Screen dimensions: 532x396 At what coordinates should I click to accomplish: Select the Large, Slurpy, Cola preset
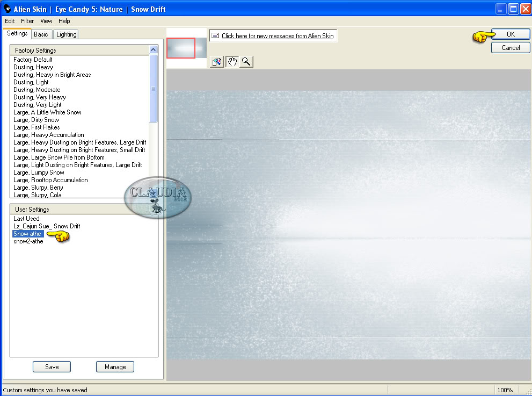[38, 195]
